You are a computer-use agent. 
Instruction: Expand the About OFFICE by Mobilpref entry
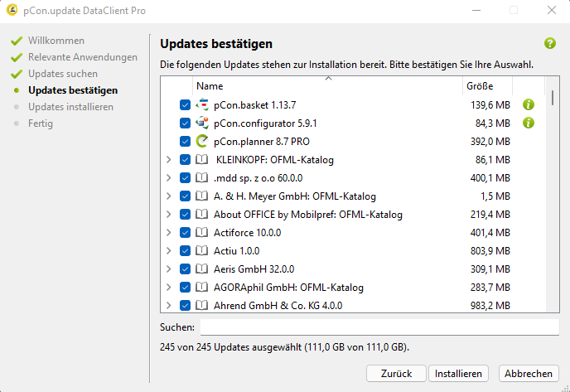point(169,214)
